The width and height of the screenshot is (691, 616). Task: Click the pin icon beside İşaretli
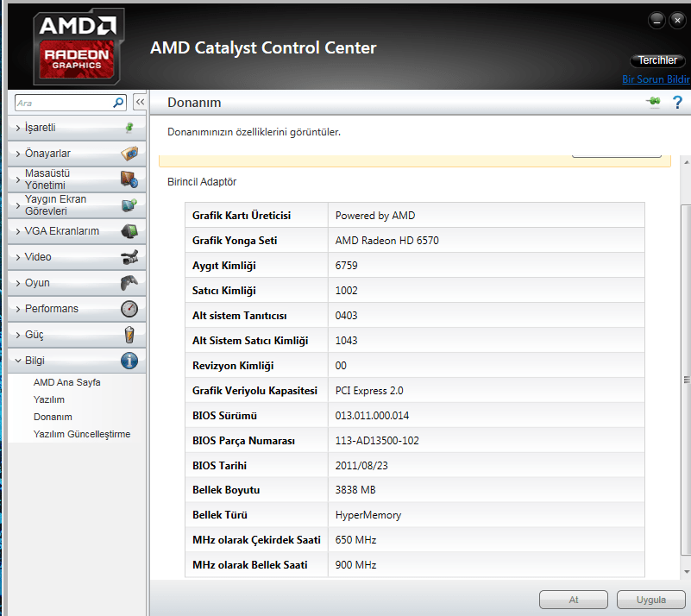coord(129,128)
